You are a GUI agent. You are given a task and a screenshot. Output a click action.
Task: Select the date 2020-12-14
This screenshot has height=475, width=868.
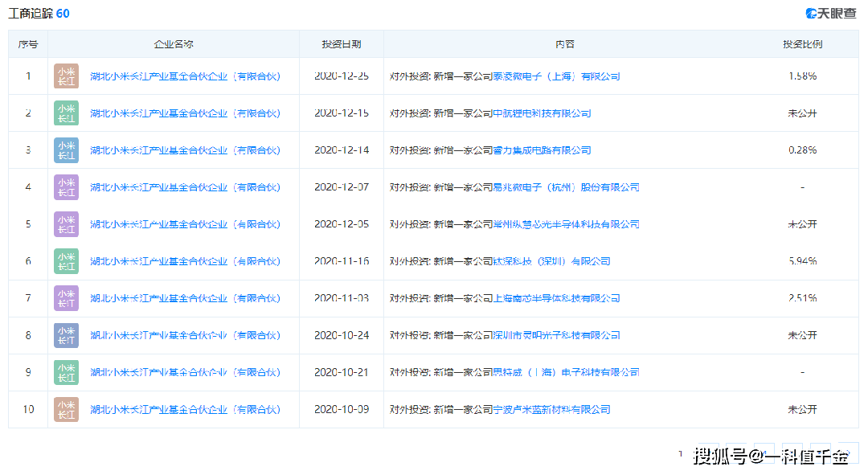342,150
